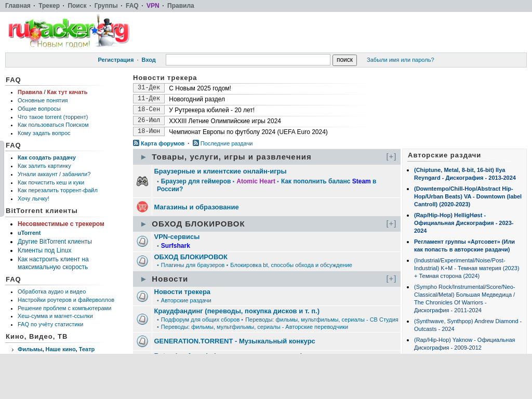Open Несовместимые с трекером link
532x399 pixels.
tap(61, 224)
